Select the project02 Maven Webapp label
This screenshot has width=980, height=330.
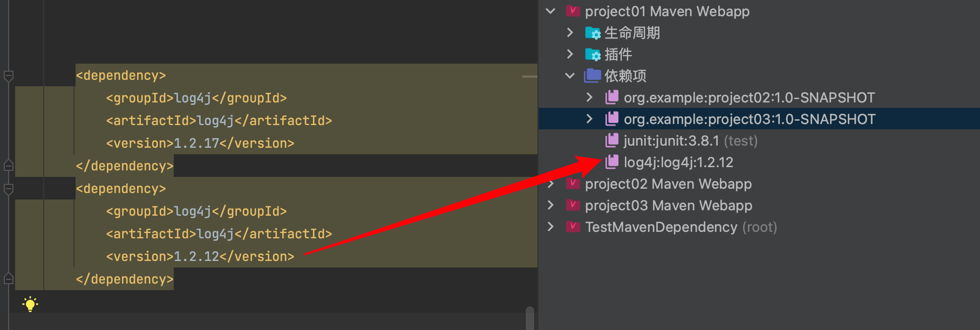click(x=668, y=184)
